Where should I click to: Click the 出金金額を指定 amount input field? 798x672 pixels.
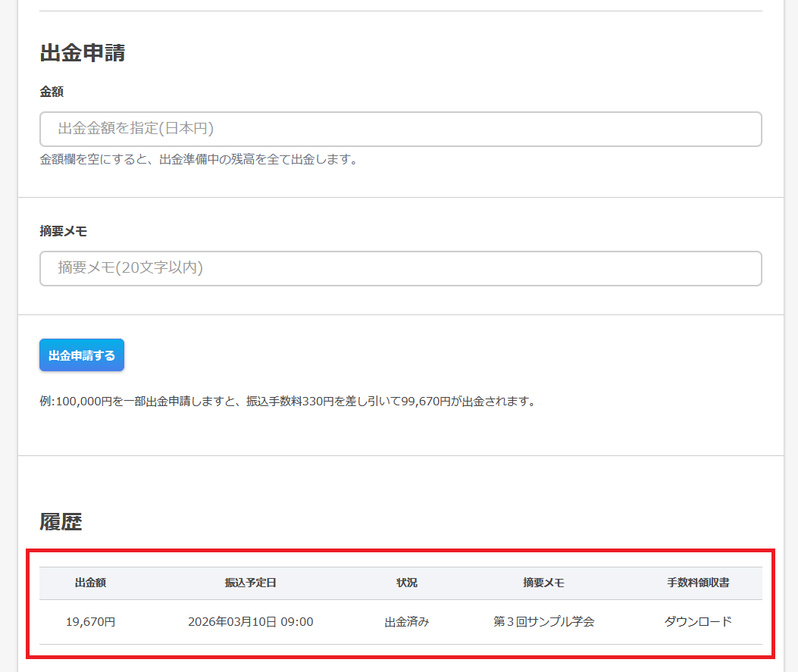(x=400, y=129)
